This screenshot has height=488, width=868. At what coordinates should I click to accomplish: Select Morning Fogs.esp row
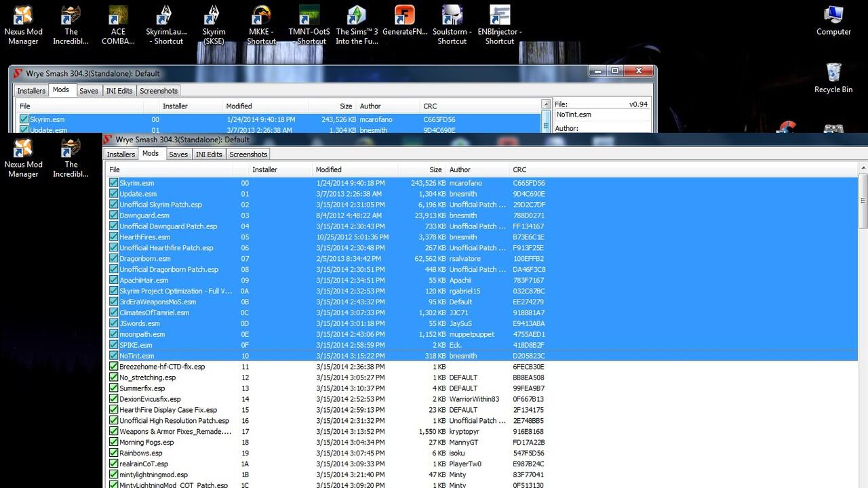pyautogui.click(x=481, y=443)
